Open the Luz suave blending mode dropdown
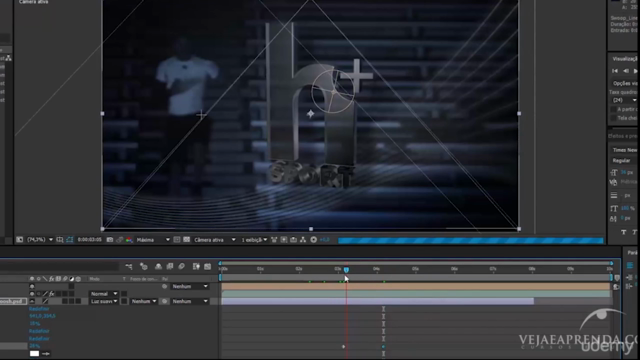This screenshot has width=640, height=360. coord(104,301)
